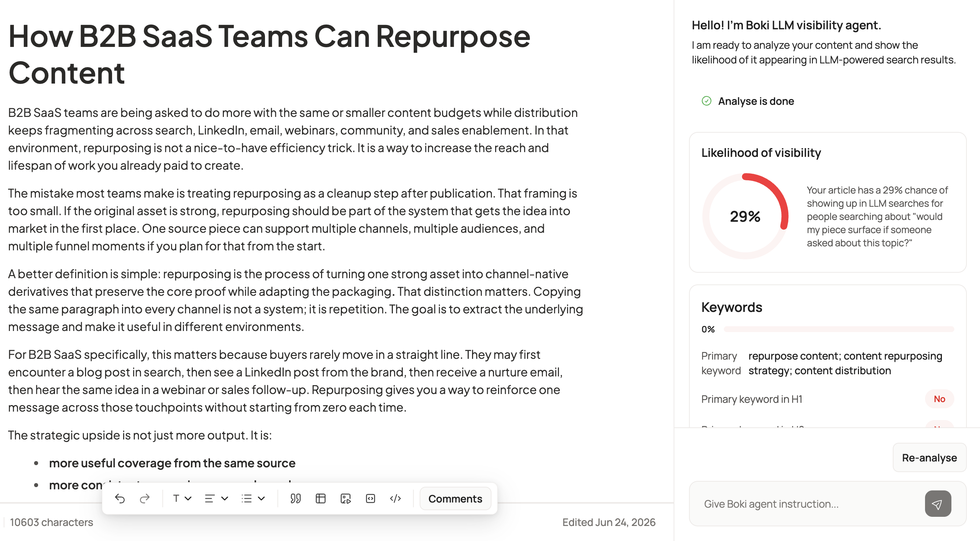
Task: Insert an embed block from the toolbar
Action: [x=371, y=498]
